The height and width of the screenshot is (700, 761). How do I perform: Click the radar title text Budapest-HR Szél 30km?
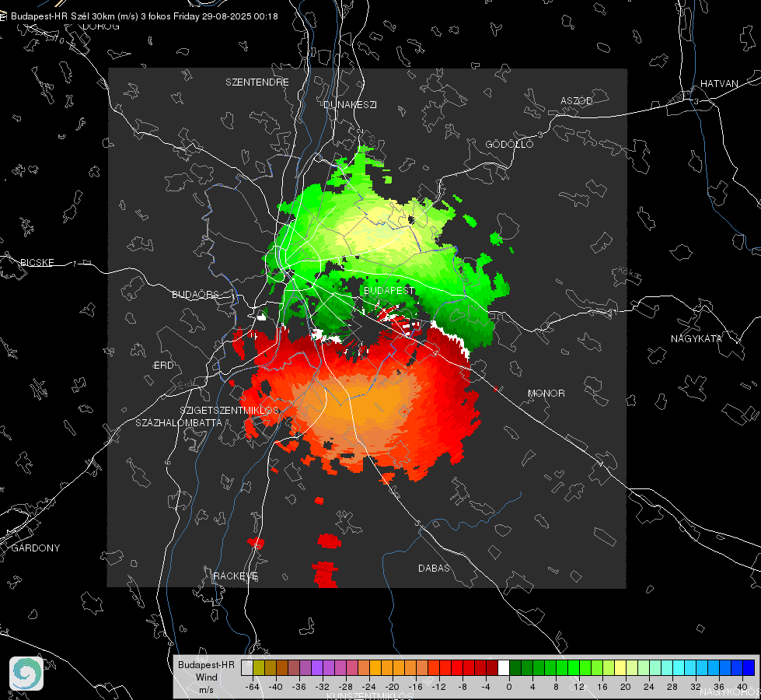(63, 16)
